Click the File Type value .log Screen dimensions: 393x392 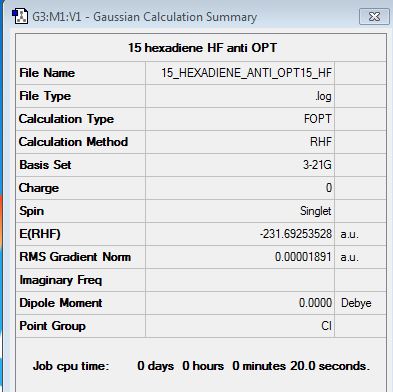click(323, 96)
